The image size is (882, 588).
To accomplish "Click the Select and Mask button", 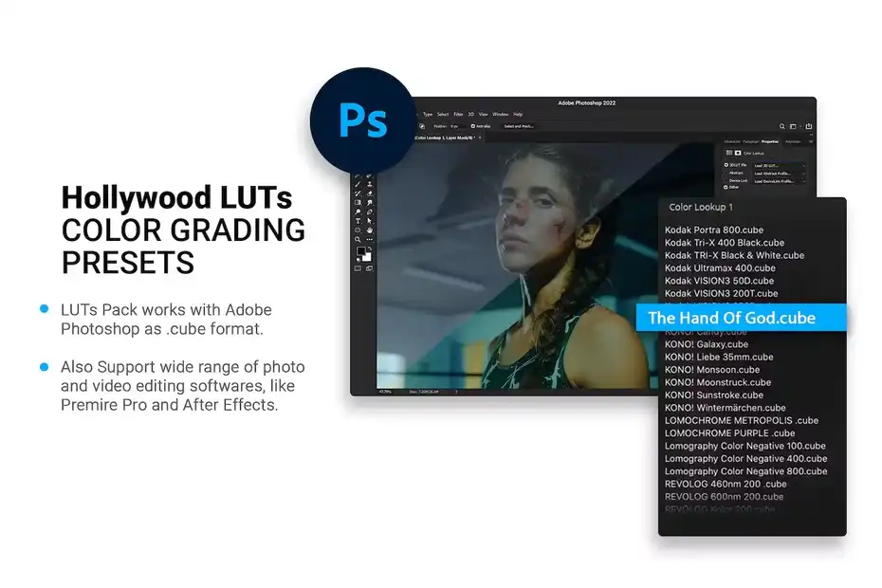I will coord(519,126).
